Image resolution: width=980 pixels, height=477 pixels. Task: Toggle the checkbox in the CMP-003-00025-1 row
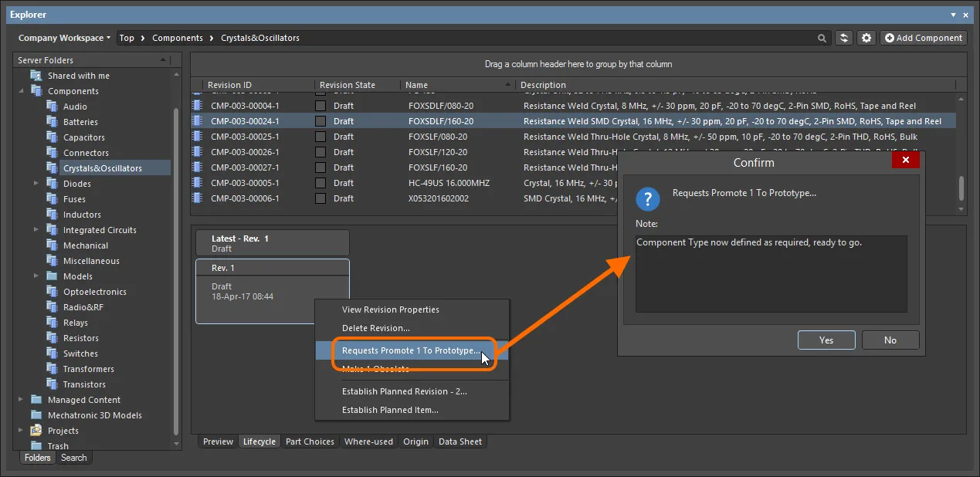click(320, 137)
